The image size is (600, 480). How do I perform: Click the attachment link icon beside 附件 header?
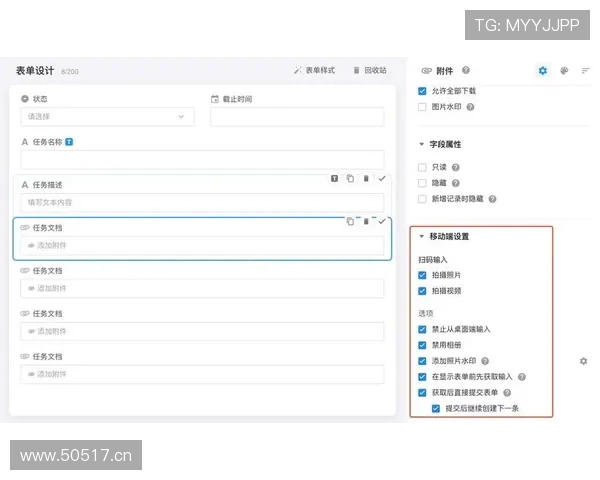point(427,71)
